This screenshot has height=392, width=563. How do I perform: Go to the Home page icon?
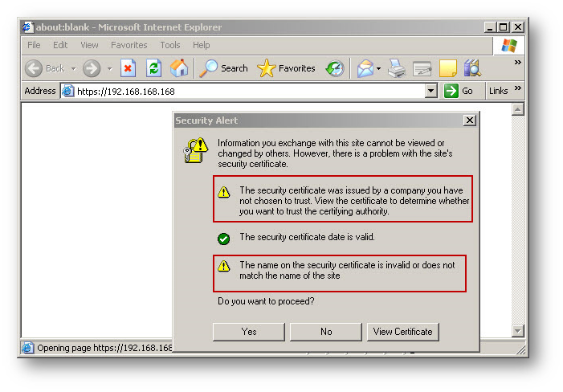tap(179, 67)
